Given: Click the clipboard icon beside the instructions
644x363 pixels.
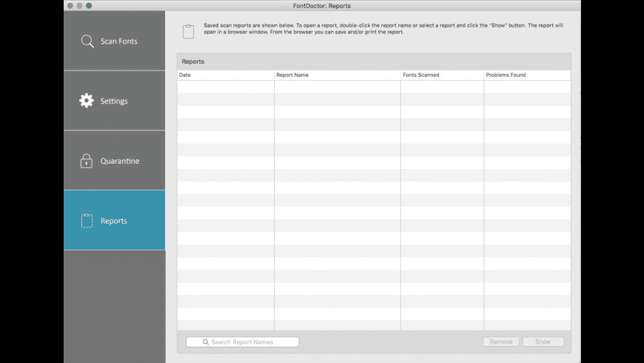Looking at the screenshot, I should [x=188, y=31].
